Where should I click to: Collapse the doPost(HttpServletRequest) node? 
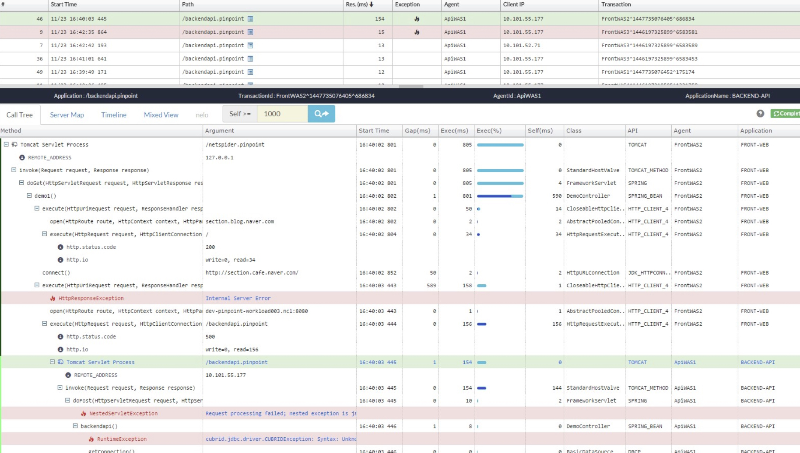click(67, 400)
